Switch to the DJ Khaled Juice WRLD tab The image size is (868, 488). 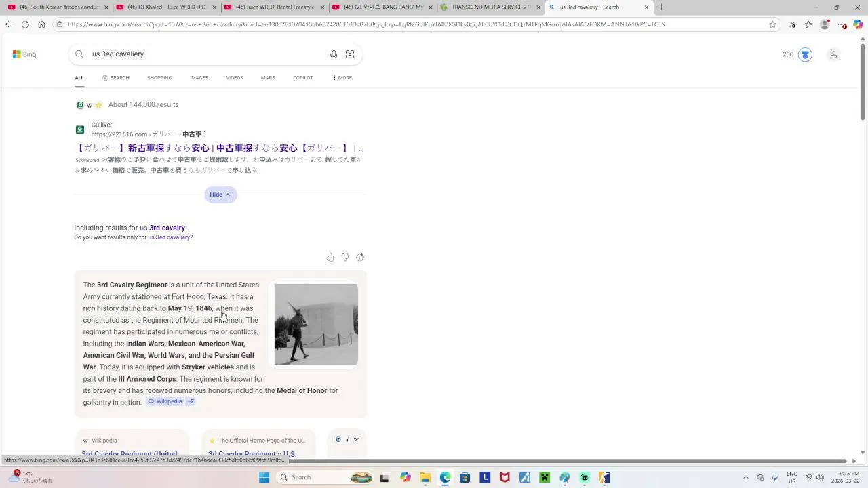[x=165, y=7]
